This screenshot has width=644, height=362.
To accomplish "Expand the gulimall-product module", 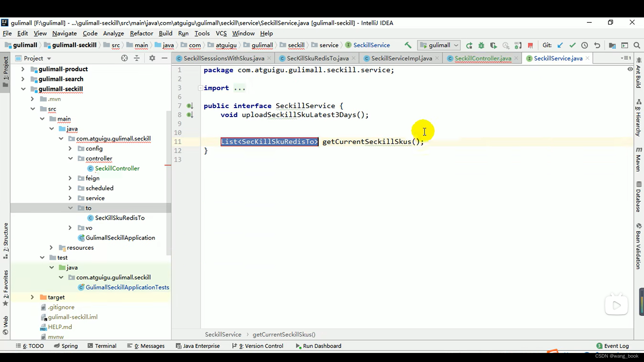I will 23,69.
